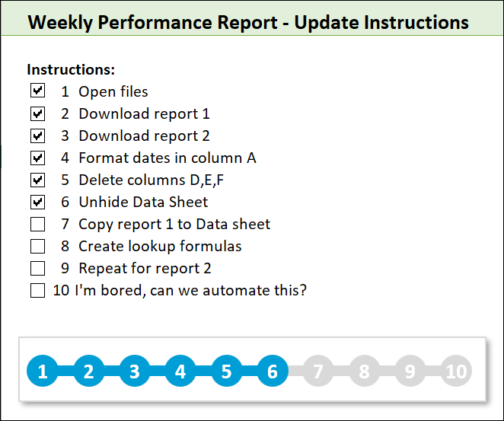Select gray progress step circle 8
504x421 pixels.
(x=364, y=372)
